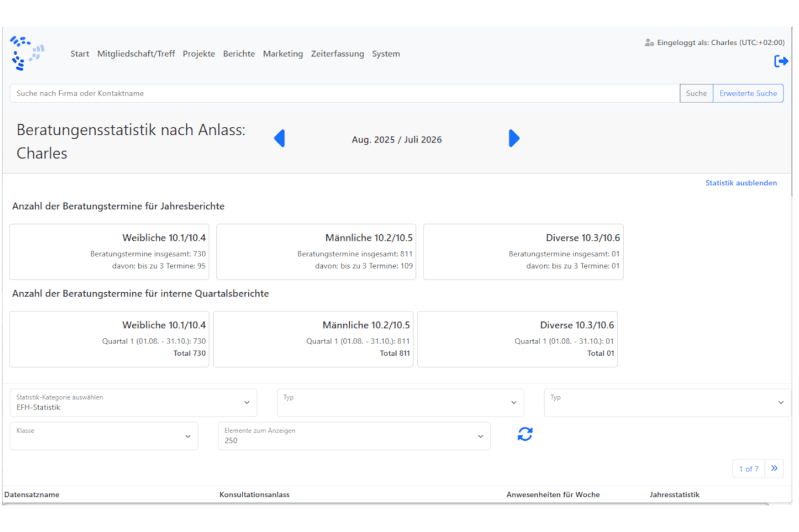Click the logout icon at top right
This screenshot has height=532, width=799.
pyautogui.click(x=780, y=61)
